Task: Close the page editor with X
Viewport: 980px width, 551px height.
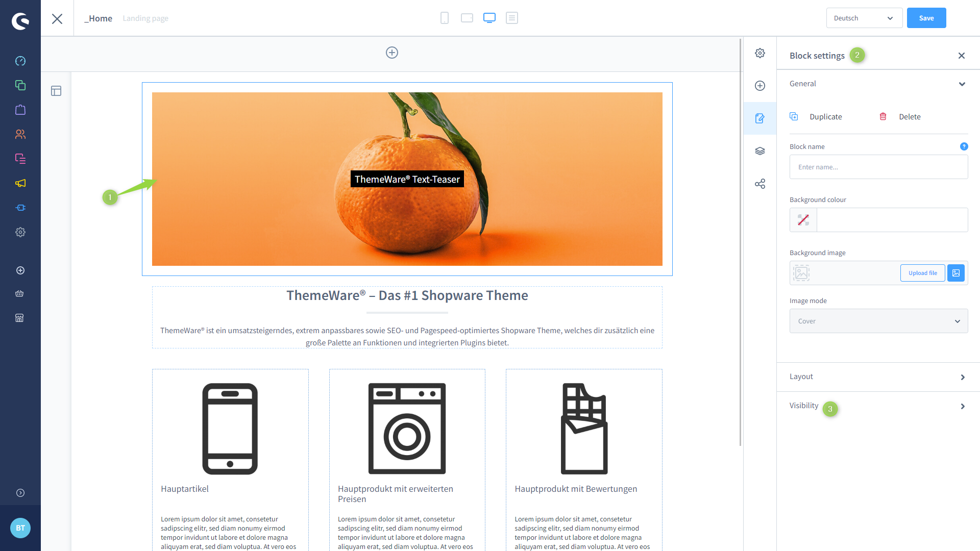Action: tap(57, 19)
